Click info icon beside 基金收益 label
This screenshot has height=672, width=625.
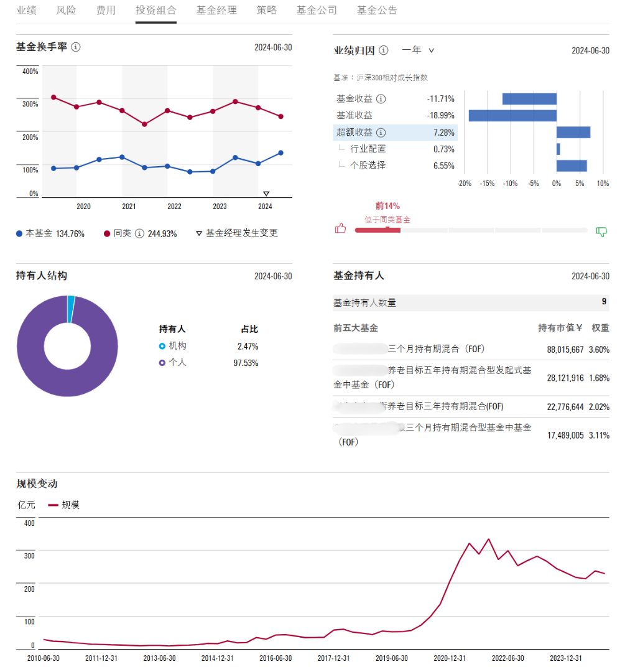[381, 99]
